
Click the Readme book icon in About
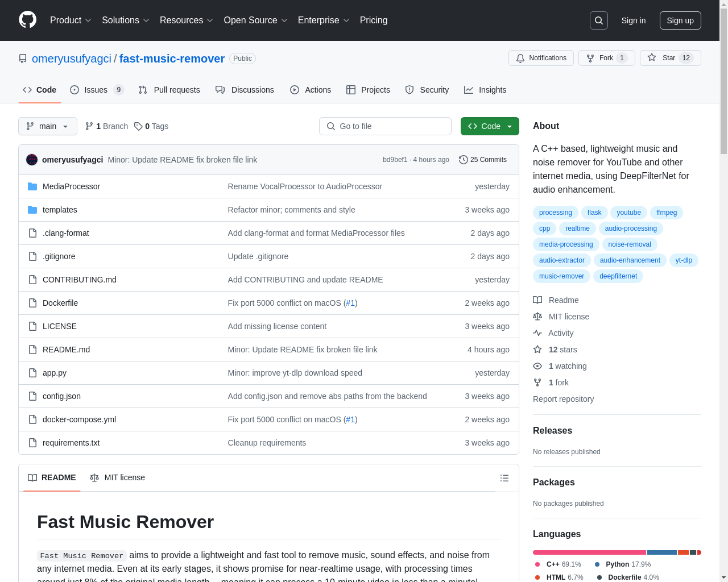[x=537, y=300]
